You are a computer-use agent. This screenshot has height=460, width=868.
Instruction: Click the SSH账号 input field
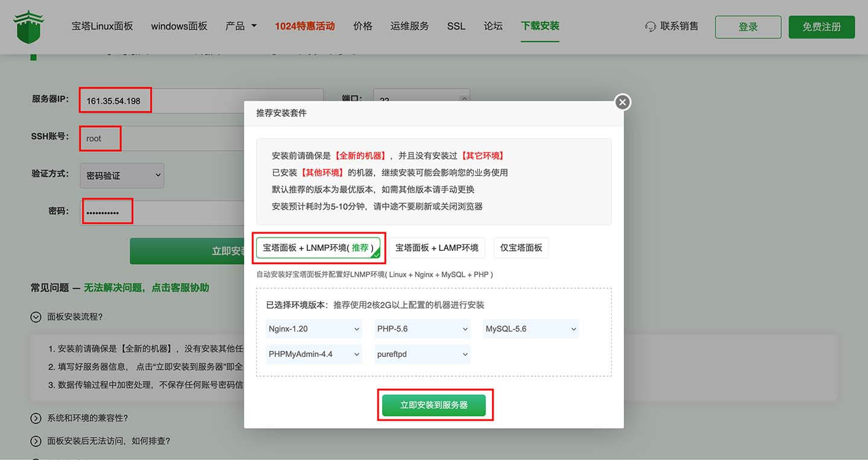click(163, 138)
